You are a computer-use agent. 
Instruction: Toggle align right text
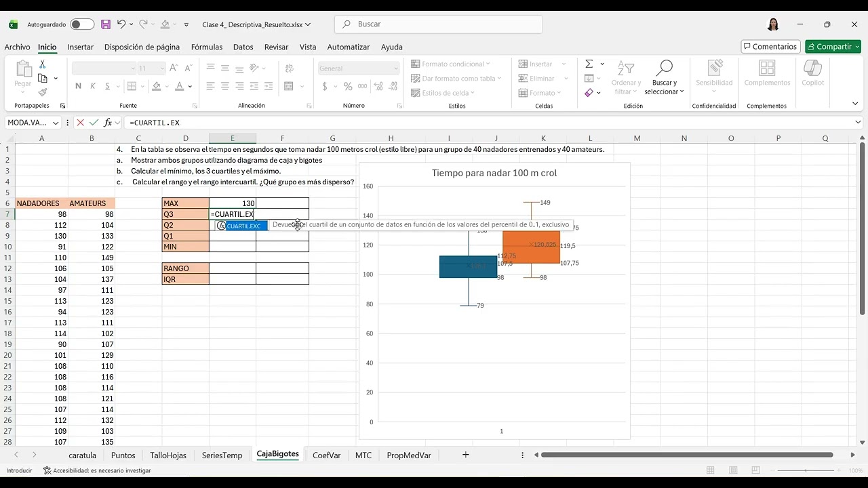240,86
